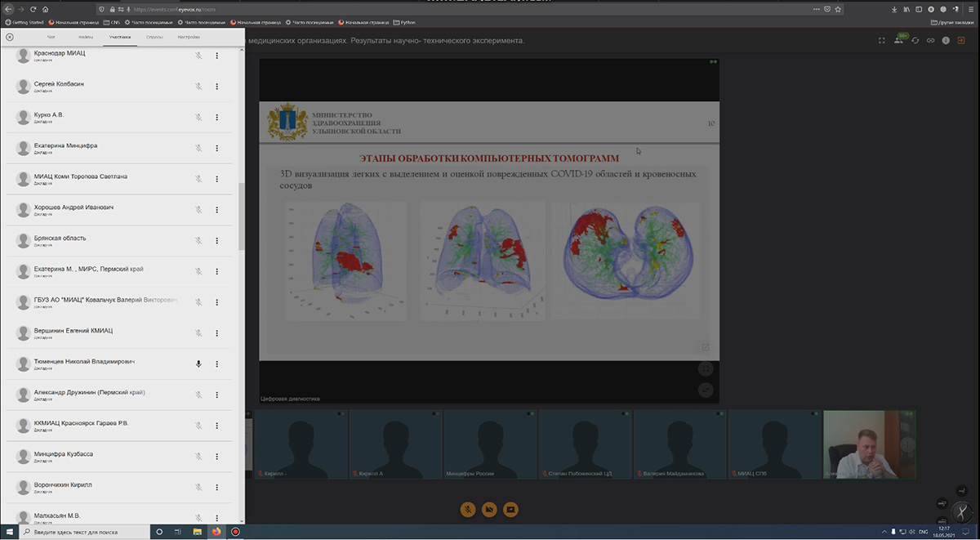
Task: Enter fullscreen mode from header
Action: 882,40
